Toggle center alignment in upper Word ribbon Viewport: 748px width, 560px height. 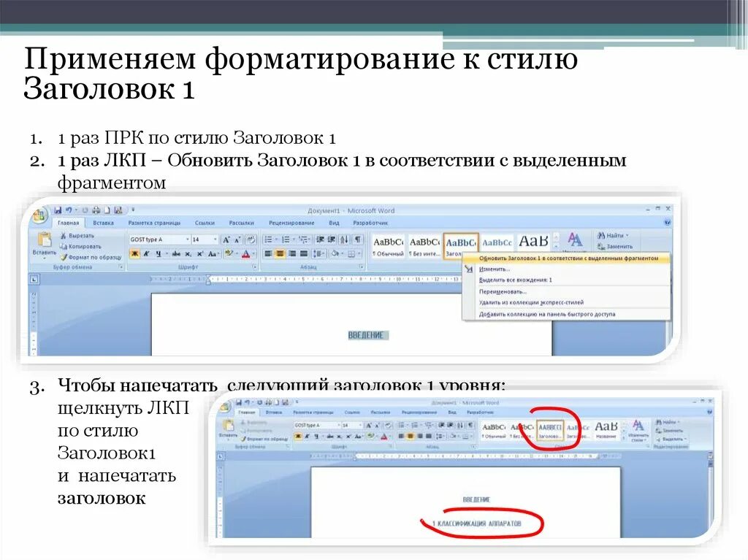[x=280, y=254]
